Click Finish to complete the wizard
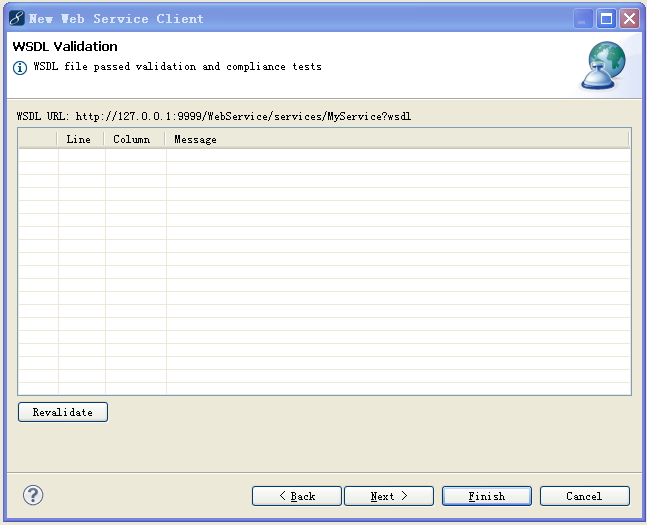The image size is (647, 525). coord(486,496)
